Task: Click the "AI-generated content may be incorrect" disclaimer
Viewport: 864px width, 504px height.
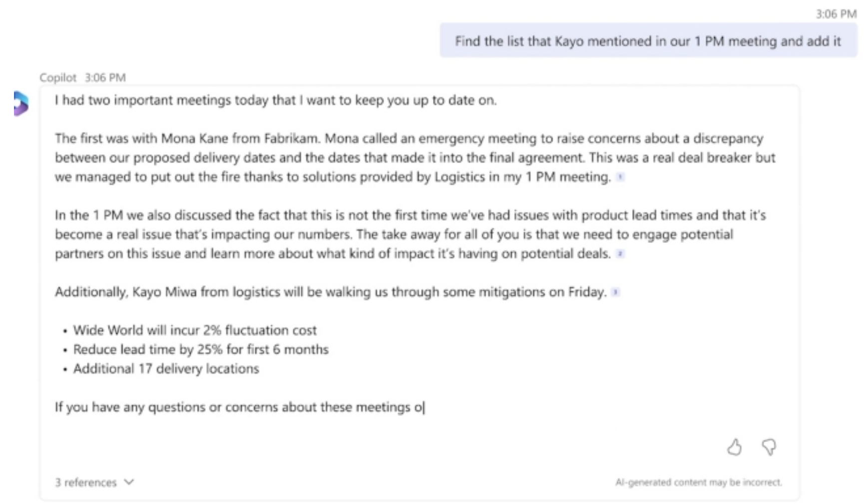Action: tap(699, 482)
